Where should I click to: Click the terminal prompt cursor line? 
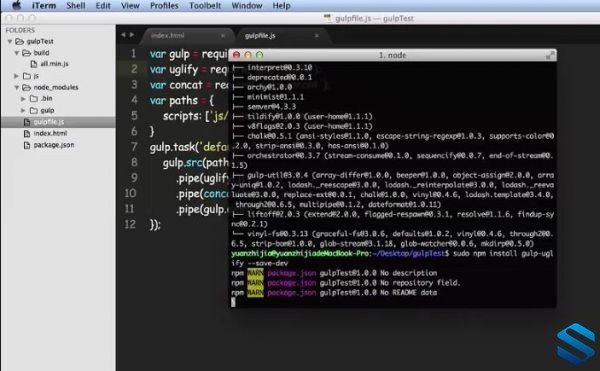pyautogui.click(x=393, y=302)
